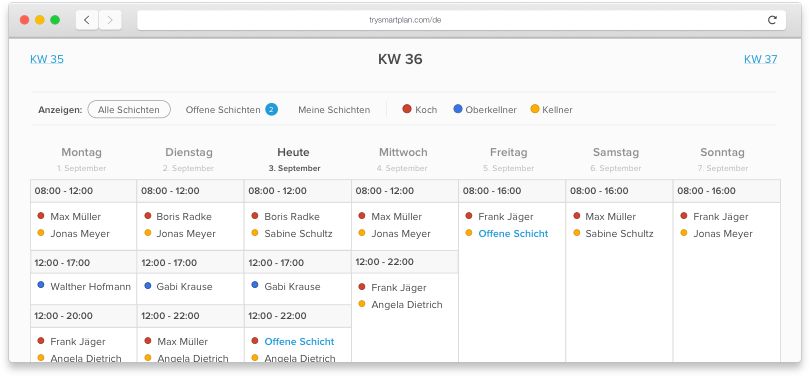
Task: Reload the page with refresh icon
Action: click(772, 20)
